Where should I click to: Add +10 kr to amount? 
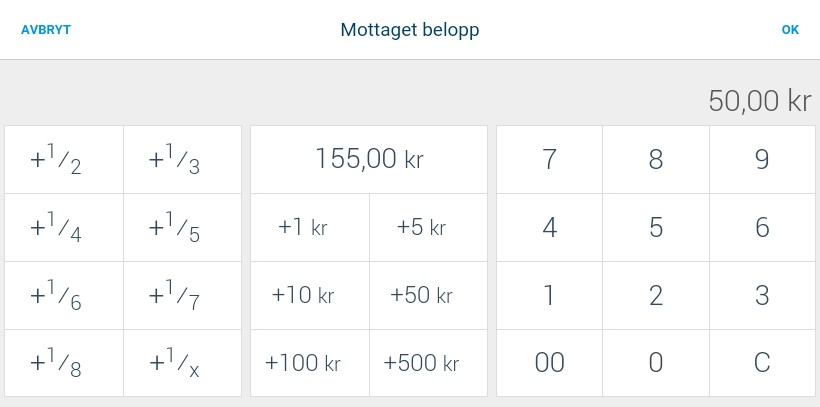310,296
